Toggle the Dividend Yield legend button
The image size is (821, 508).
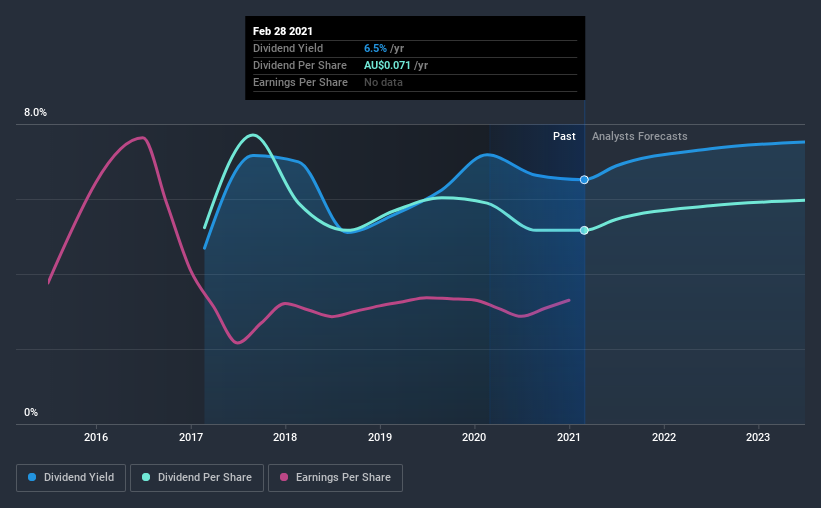[x=71, y=478]
